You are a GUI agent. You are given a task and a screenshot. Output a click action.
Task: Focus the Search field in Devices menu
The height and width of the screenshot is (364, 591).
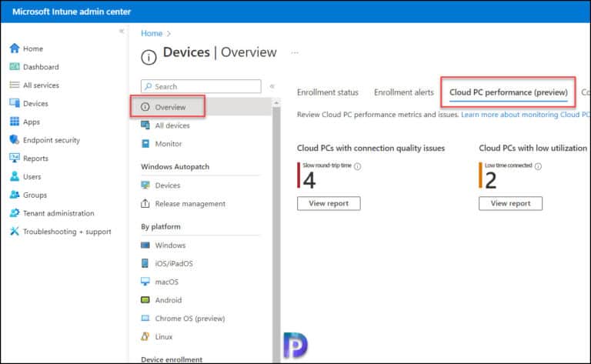201,86
